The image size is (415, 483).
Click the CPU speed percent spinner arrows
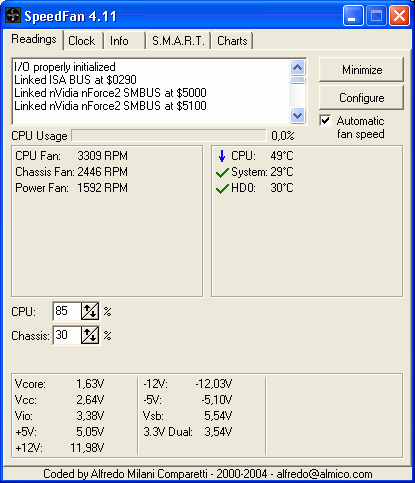(90, 311)
